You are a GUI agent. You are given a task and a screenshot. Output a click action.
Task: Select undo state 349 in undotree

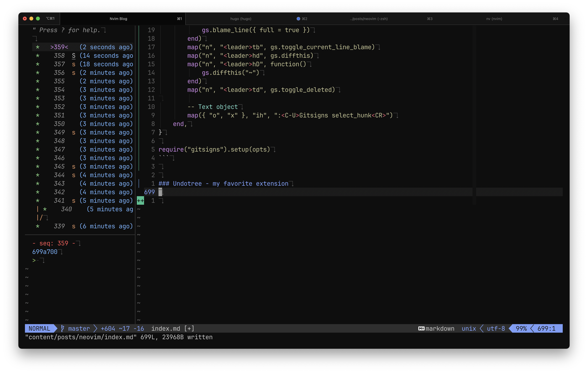(83, 132)
